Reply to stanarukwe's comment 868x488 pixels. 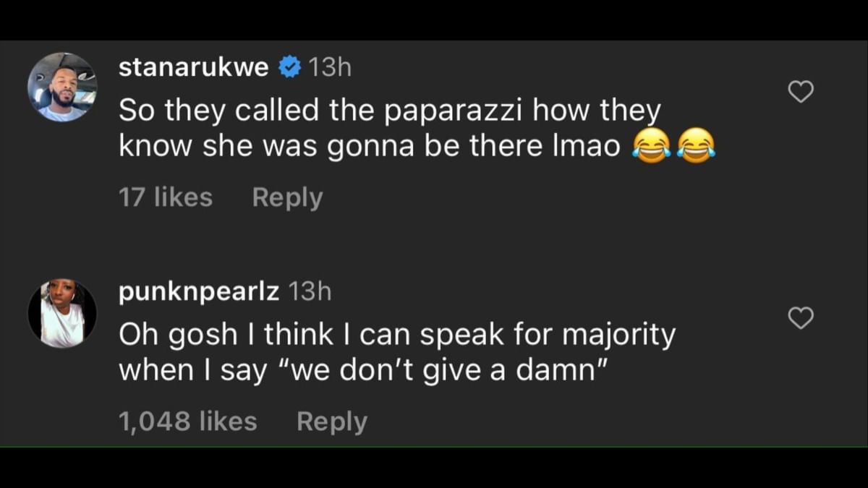click(286, 196)
